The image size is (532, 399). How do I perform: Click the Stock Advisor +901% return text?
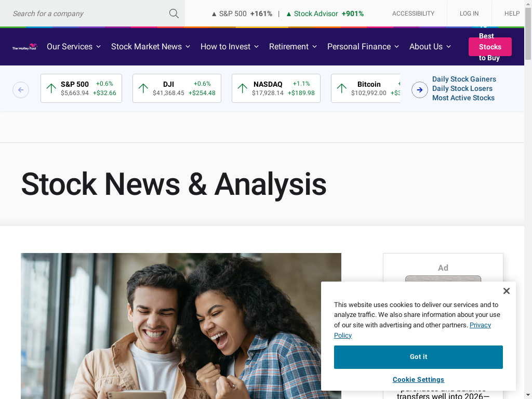point(325,14)
